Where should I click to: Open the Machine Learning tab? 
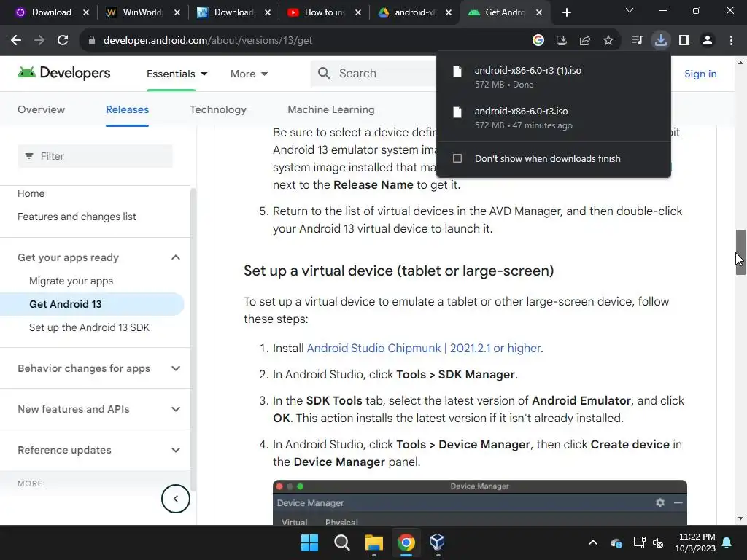tap(331, 109)
